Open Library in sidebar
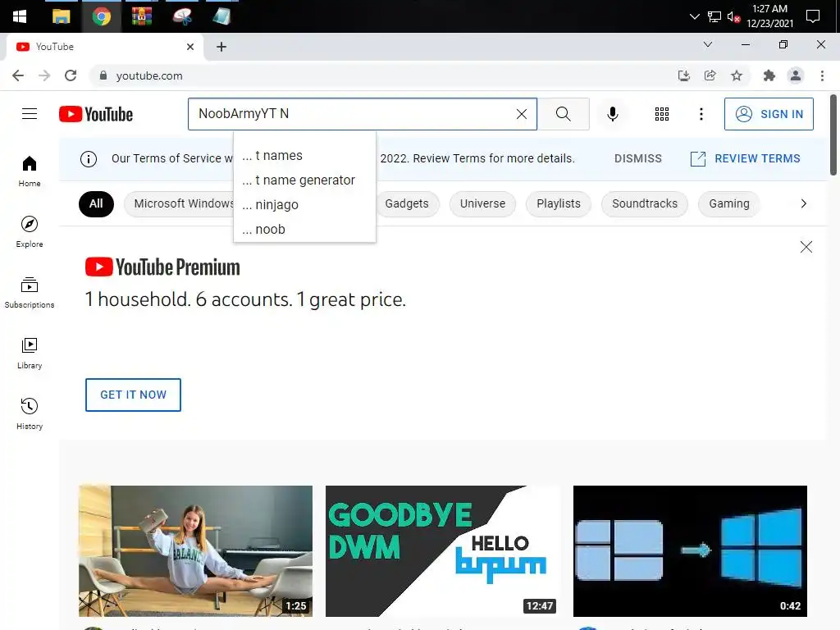The width and height of the screenshot is (840, 630). (x=30, y=353)
